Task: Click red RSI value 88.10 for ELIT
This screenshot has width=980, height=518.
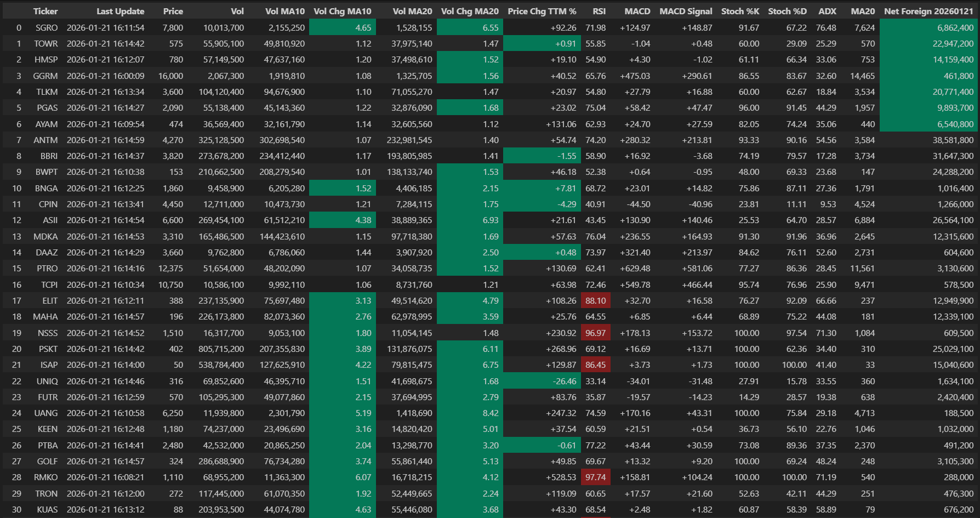Action: (596, 300)
